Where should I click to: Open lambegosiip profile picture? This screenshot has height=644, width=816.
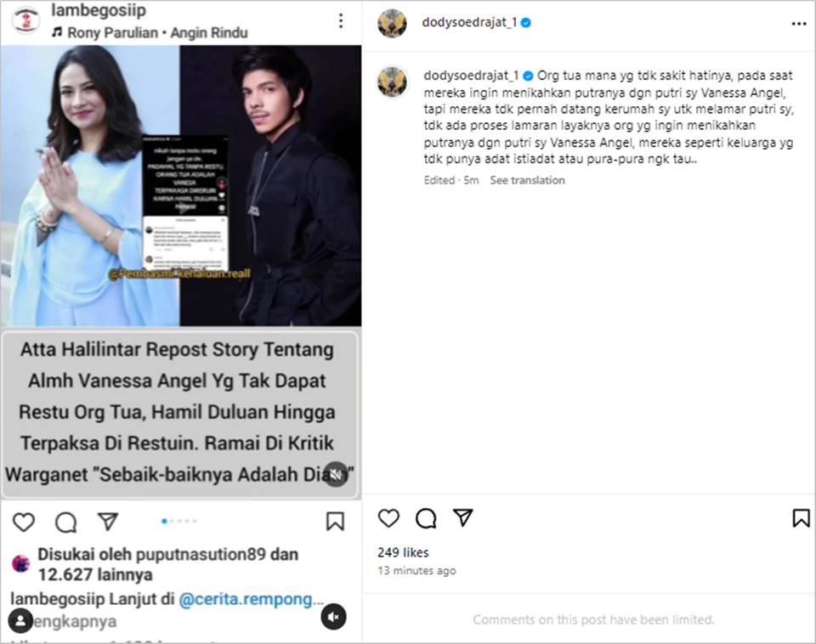point(26,20)
